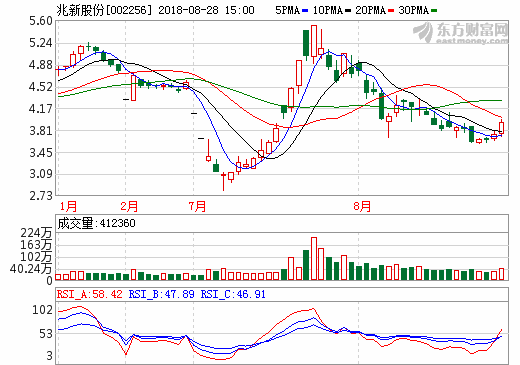Click the 224万 volume axis label
The image size is (520, 365).
36,233
